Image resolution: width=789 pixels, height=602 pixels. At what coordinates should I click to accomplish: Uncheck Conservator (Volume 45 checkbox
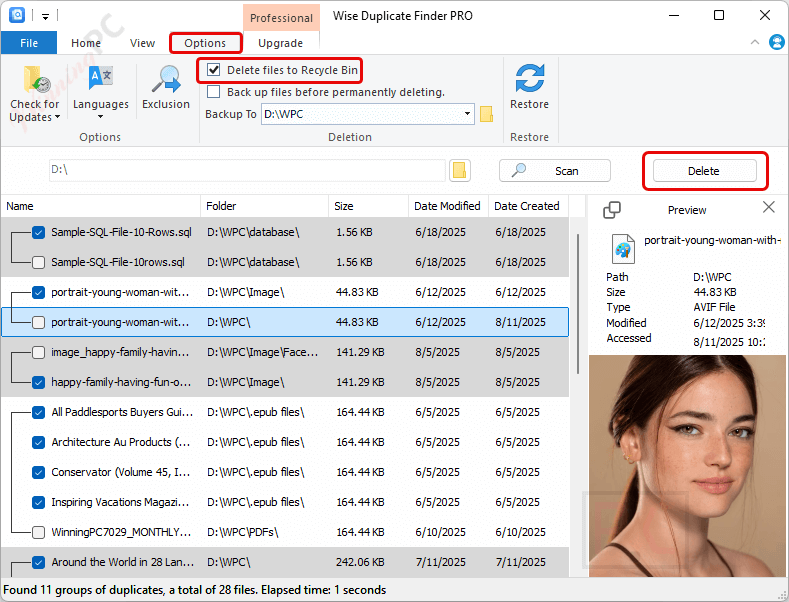pos(38,472)
